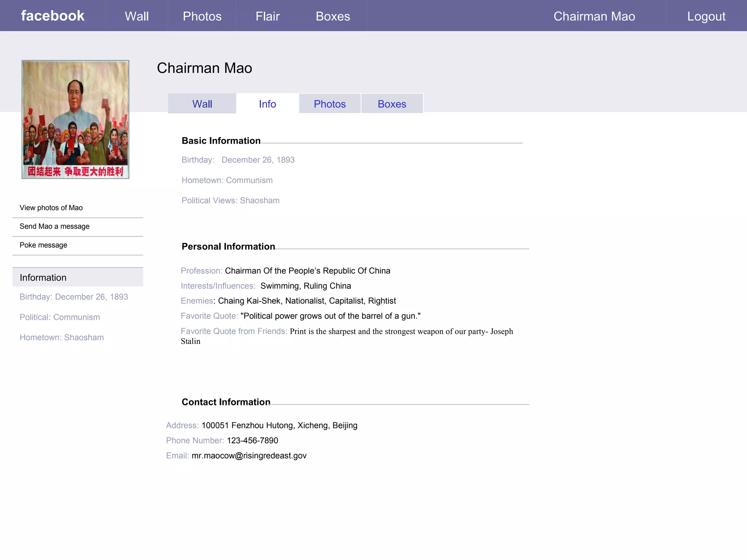Open Flair in the top bar
This screenshot has width=747, height=560.
267,16
